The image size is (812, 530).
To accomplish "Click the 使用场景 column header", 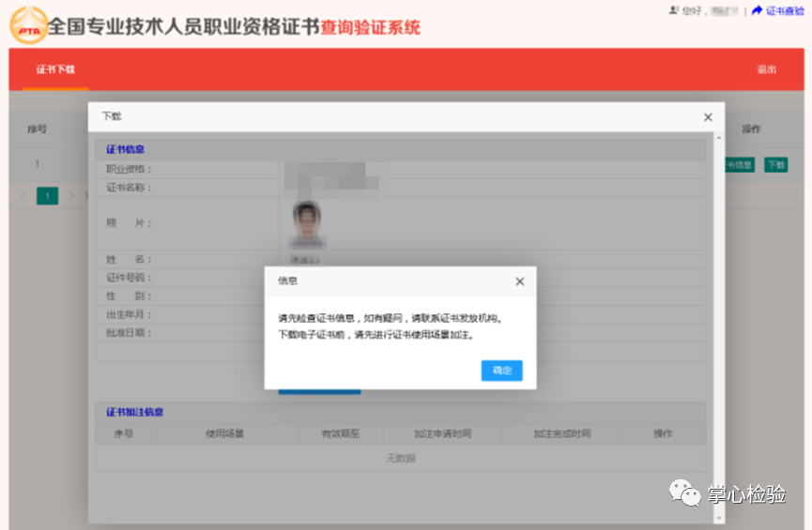I will coord(224,434).
